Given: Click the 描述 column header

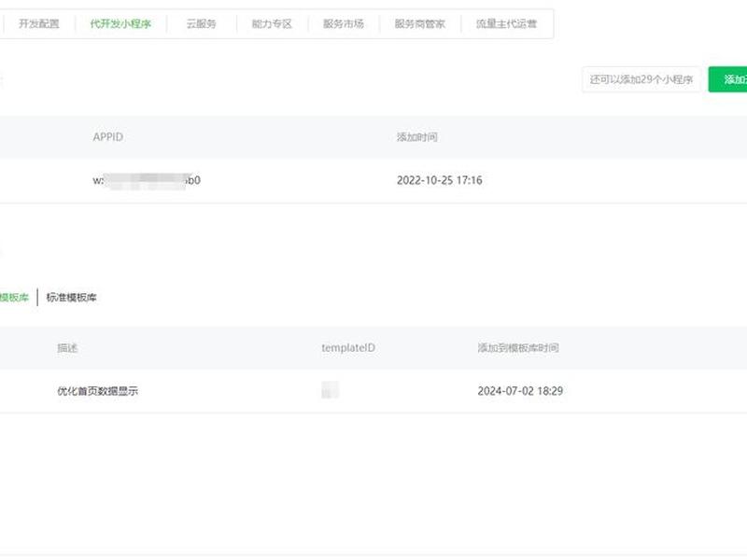Looking at the screenshot, I should [x=67, y=348].
